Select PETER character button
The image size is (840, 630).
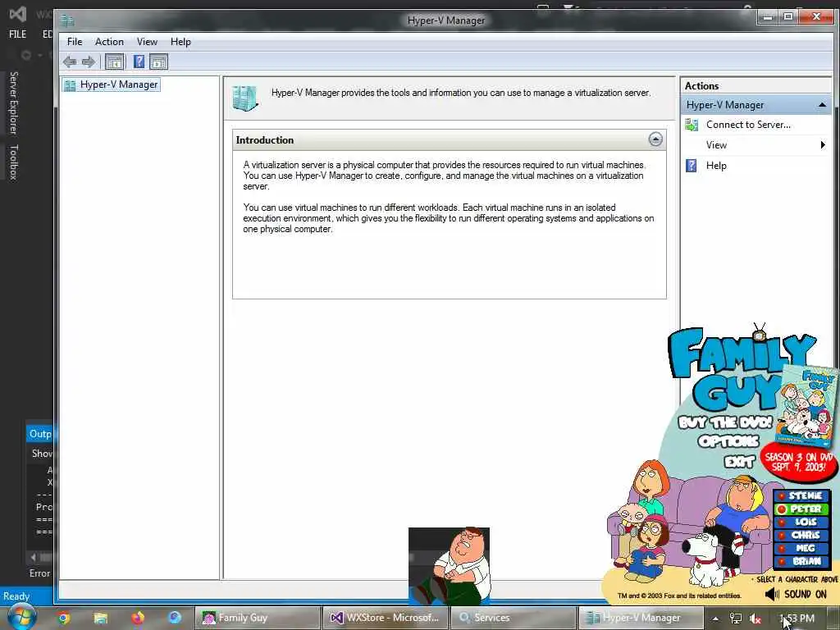pos(801,509)
